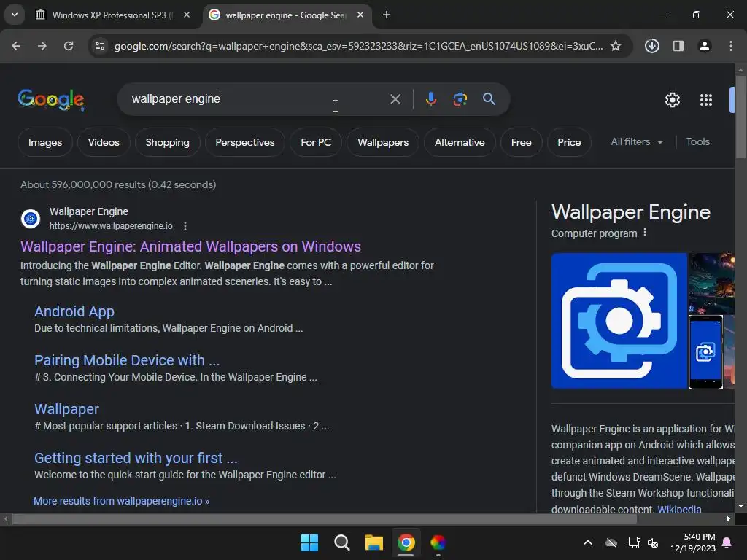Click the address bar URL

tap(358, 46)
